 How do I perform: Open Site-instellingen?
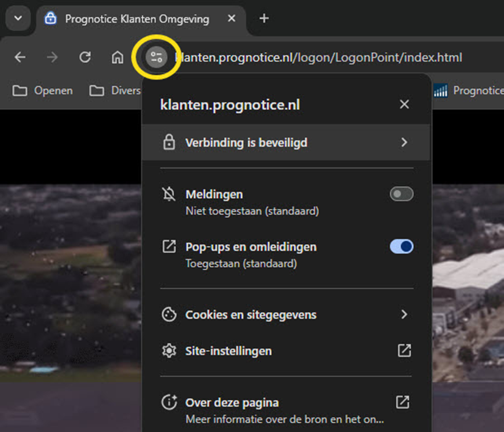click(x=286, y=351)
